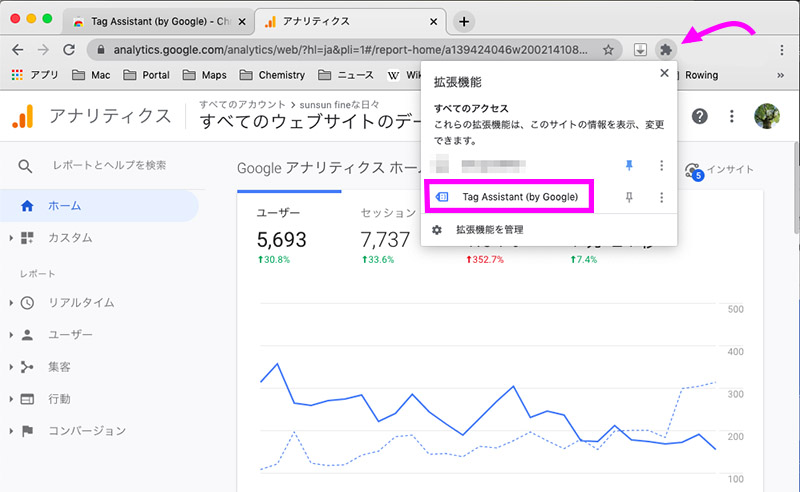Viewport: 800px width, 492px height.
Task: Click the gear icon for managing extensions
Action: (437, 230)
